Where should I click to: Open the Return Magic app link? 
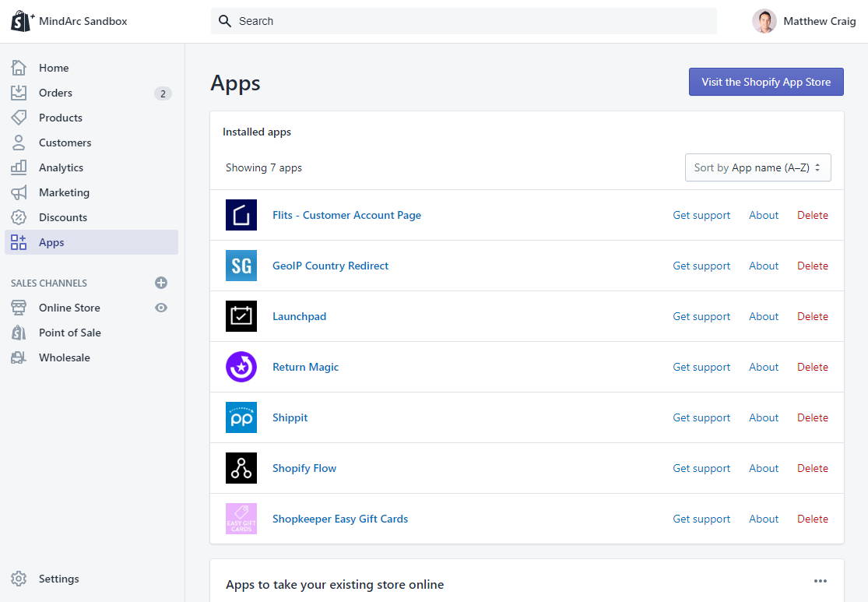[x=306, y=367]
